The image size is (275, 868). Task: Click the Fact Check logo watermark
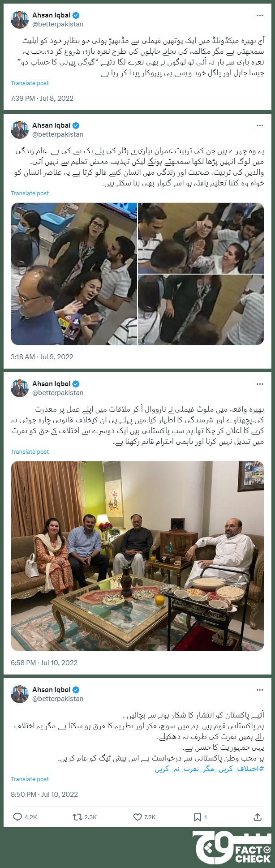pos(232,847)
